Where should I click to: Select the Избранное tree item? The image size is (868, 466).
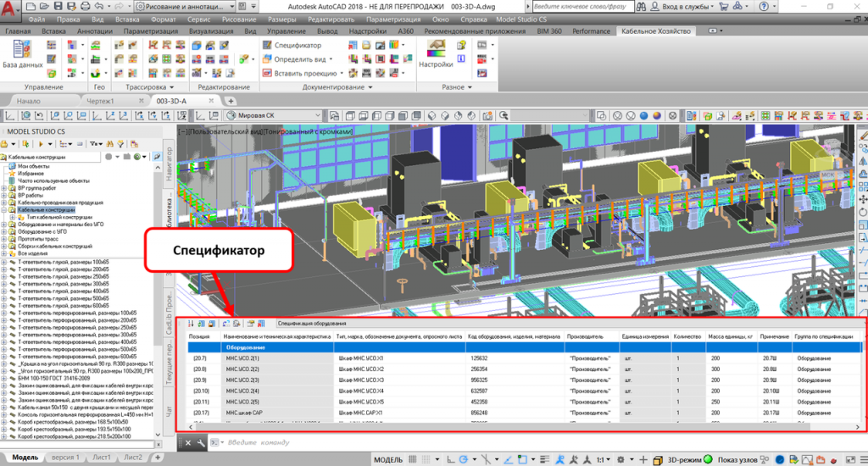[x=31, y=173]
